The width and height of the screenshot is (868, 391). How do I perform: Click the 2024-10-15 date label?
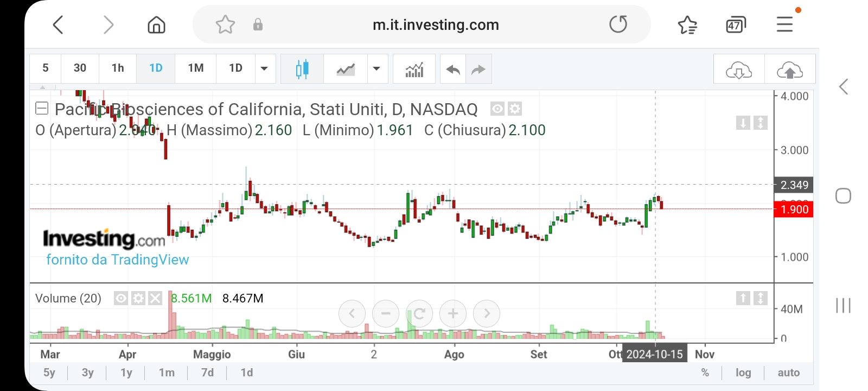point(654,354)
